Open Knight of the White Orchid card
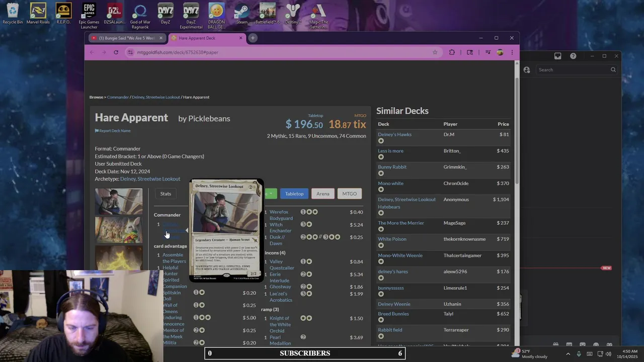 tap(280, 324)
